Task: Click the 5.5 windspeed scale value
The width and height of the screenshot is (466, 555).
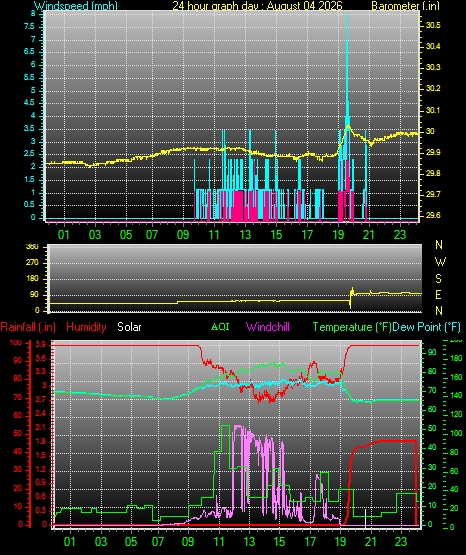Action: pos(30,78)
